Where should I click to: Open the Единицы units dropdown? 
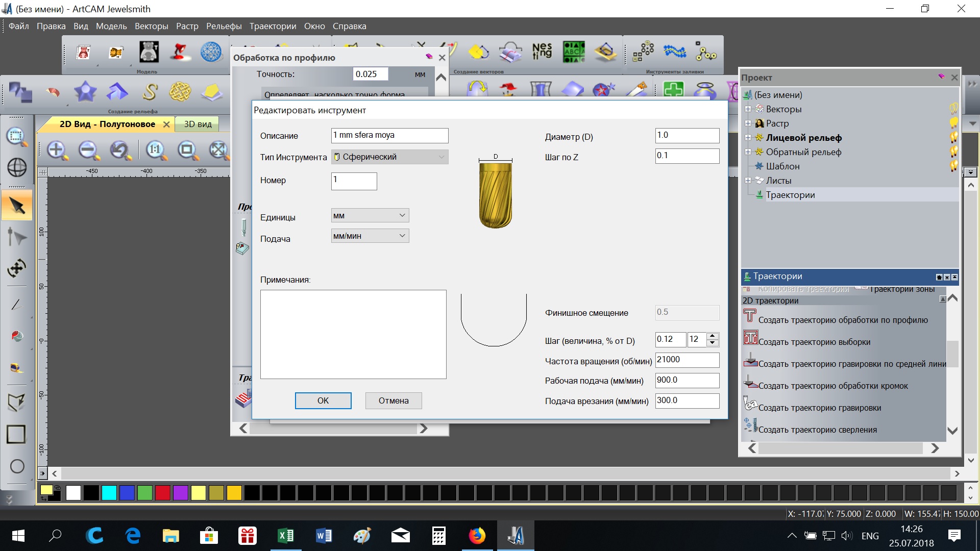(370, 215)
